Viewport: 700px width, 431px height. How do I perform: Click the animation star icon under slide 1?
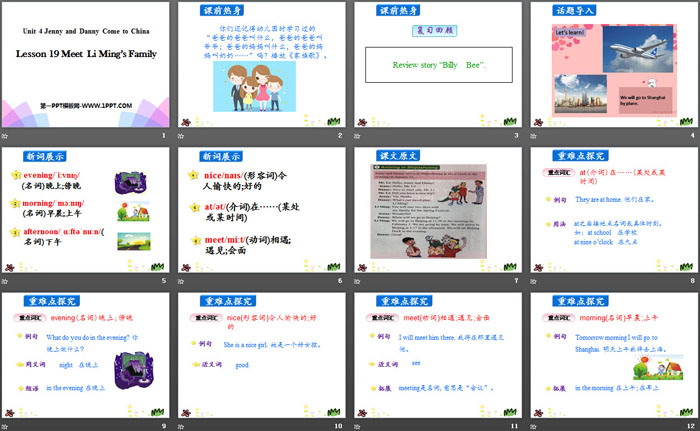(5, 136)
